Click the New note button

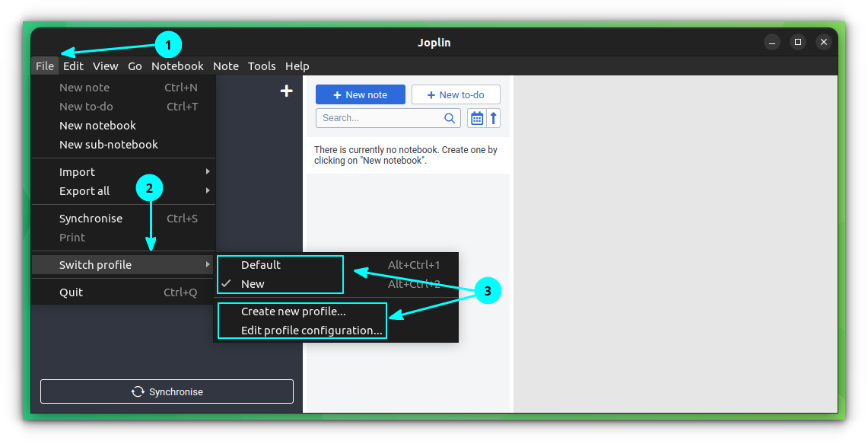click(x=361, y=94)
